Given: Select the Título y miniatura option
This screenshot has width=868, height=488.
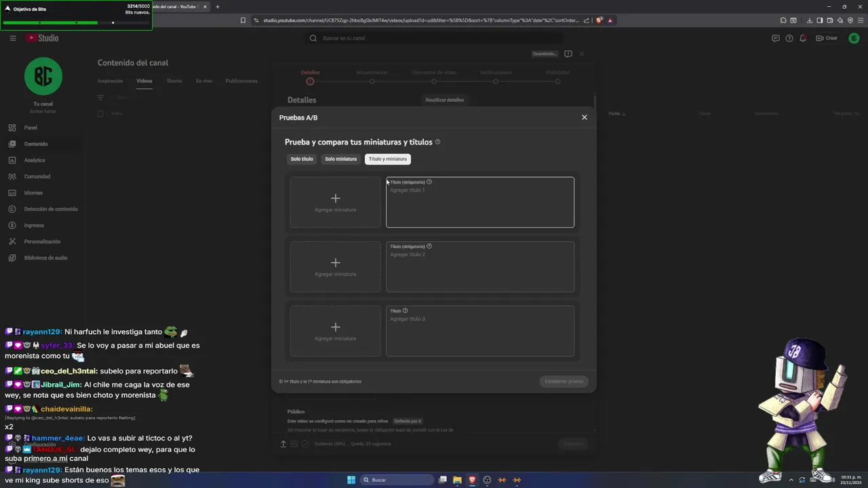Looking at the screenshot, I should click(x=388, y=159).
